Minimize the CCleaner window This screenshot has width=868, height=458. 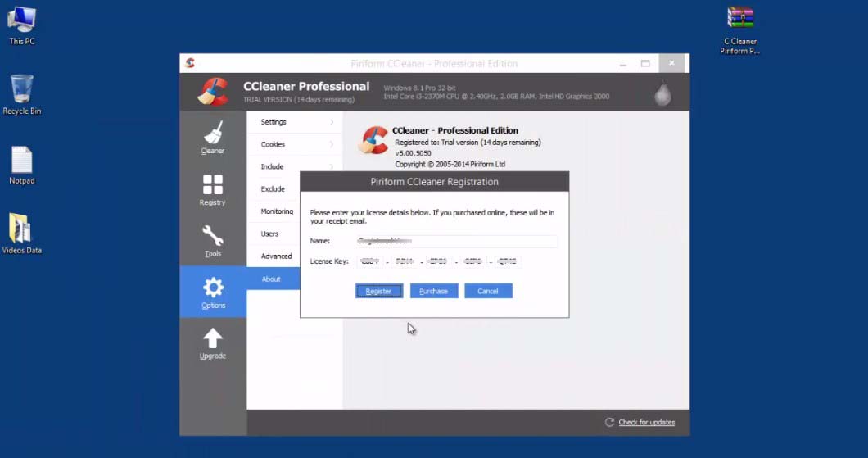pyautogui.click(x=623, y=64)
